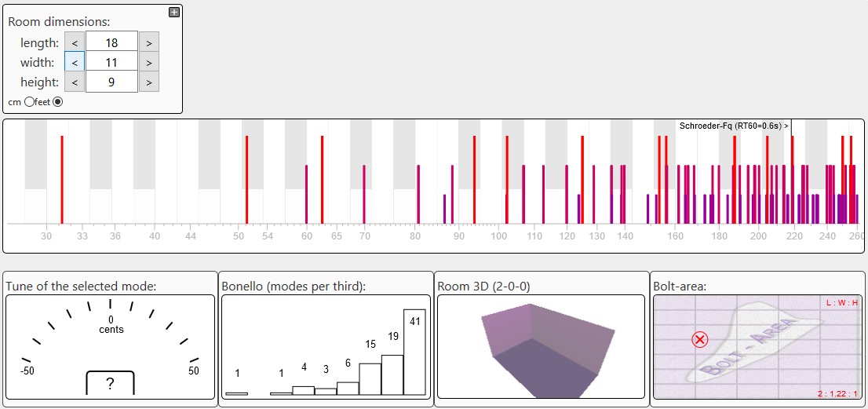
Task: Click the width input field
Action: pyautogui.click(x=111, y=62)
